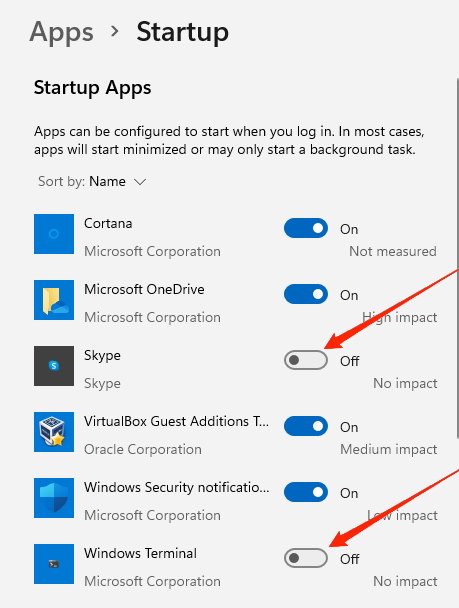
Task: Click the VirtualBox Guest Additions icon
Action: (54, 432)
